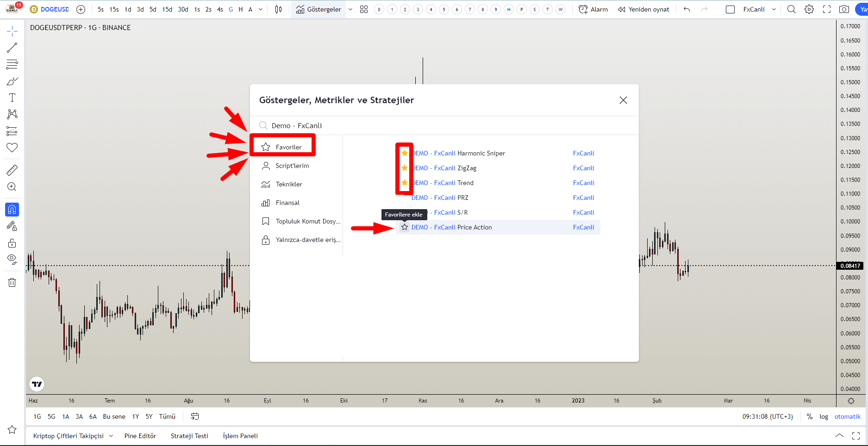
Task: Open Favoriler category in indicators dialog
Action: (x=282, y=147)
